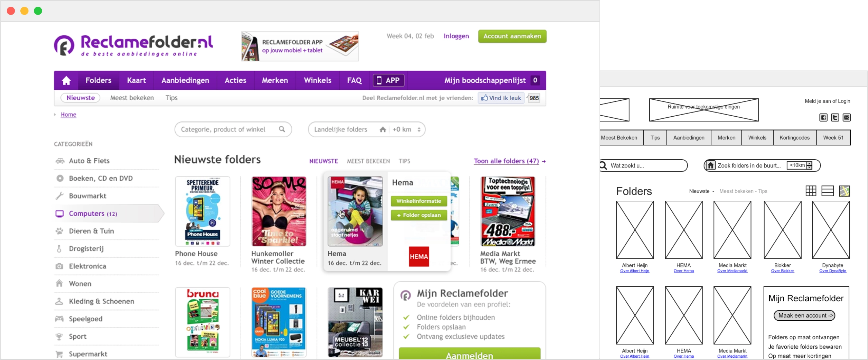The image size is (868, 360).
Task: Click Facebook icon in wireframe window
Action: point(823,118)
